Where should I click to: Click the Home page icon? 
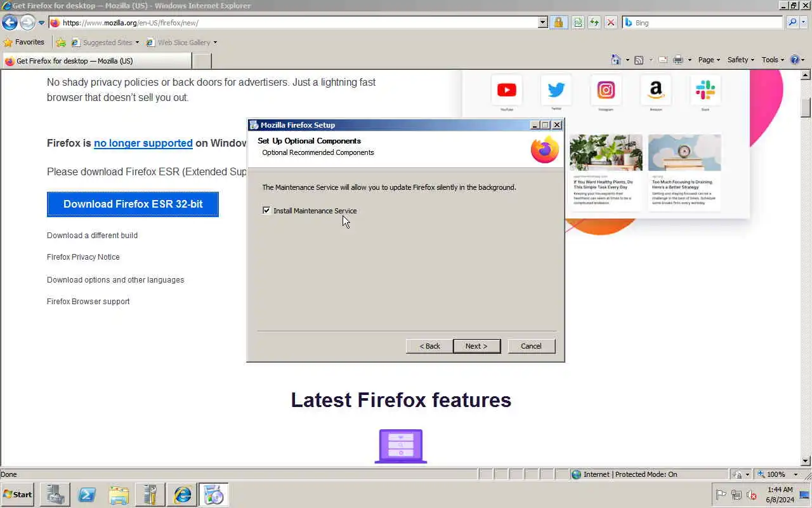pyautogui.click(x=615, y=60)
